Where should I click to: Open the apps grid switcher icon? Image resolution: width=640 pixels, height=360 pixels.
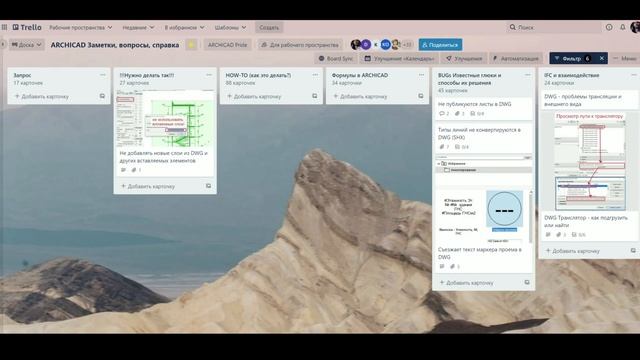[4, 27]
